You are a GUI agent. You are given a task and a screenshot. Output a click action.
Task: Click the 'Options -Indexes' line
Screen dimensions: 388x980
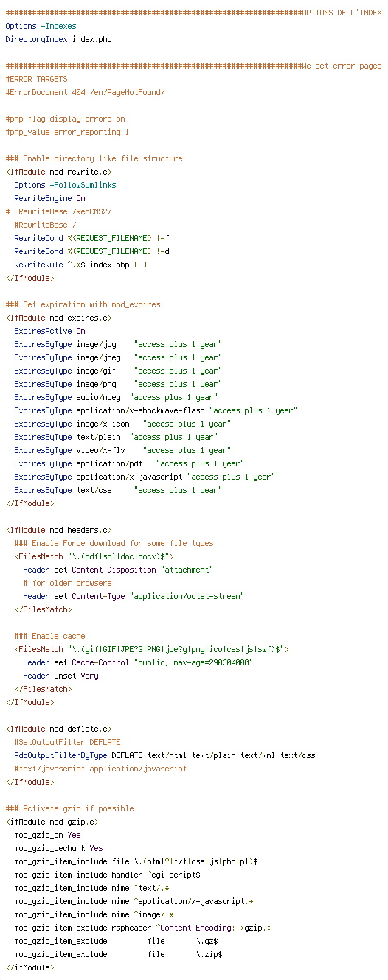pyautogui.click(x=41, y=26)
